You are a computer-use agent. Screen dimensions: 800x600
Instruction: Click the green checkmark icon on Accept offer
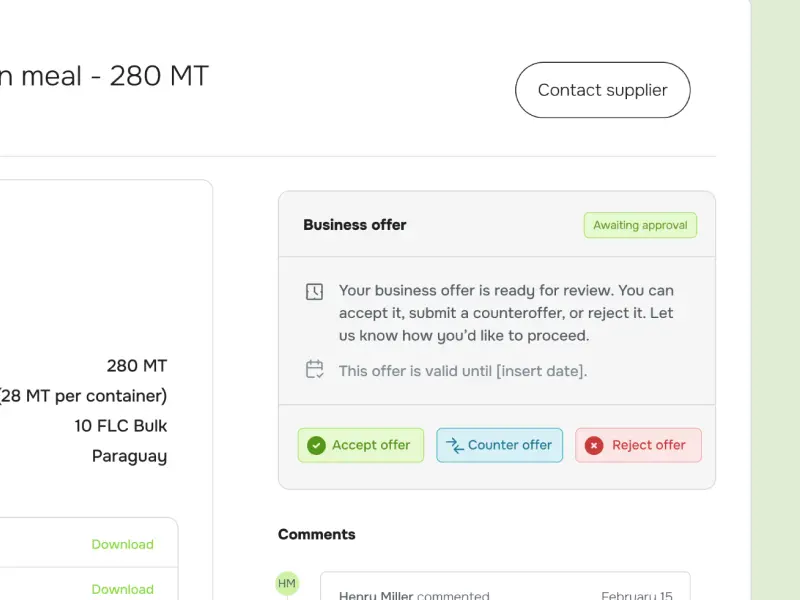pyautogui.click(x=316, y=445)
